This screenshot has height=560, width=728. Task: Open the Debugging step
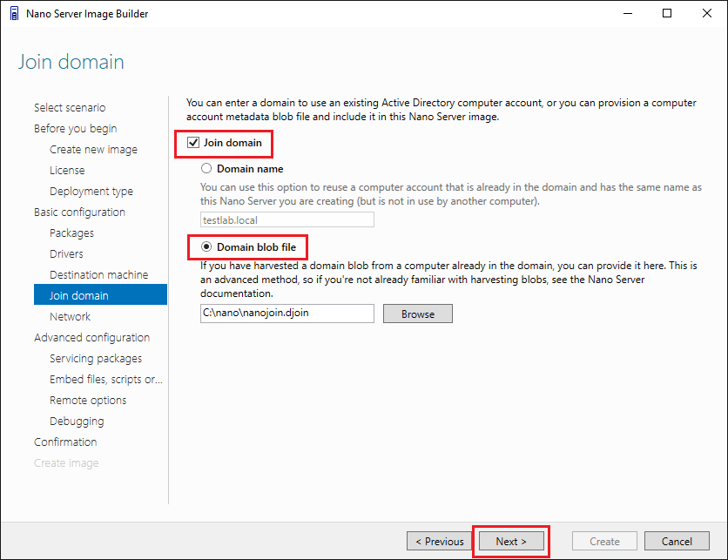click(x=77, y=422)
